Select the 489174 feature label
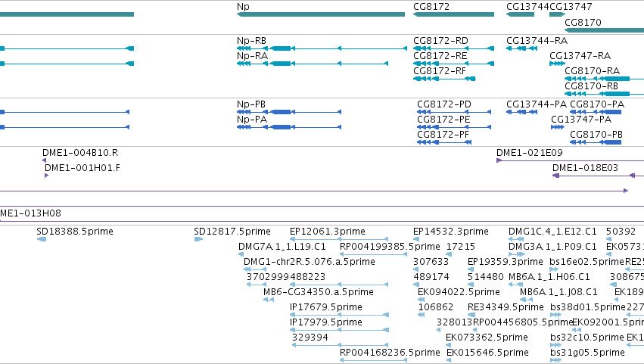Image resolution: width=644 pixels, height=364 pixels. [x=431, y=277]
